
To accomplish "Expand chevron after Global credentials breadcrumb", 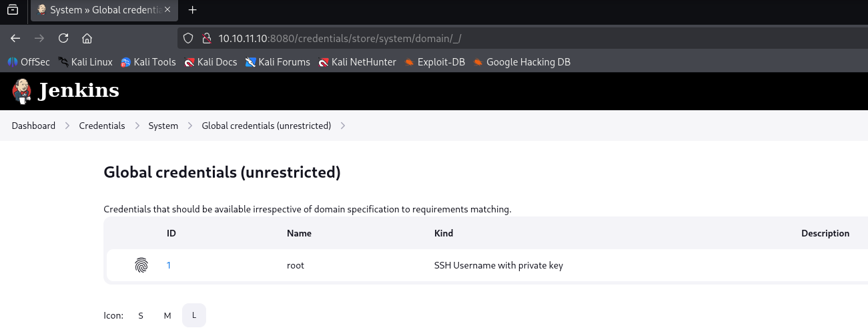I will click(x=343, y=126).
